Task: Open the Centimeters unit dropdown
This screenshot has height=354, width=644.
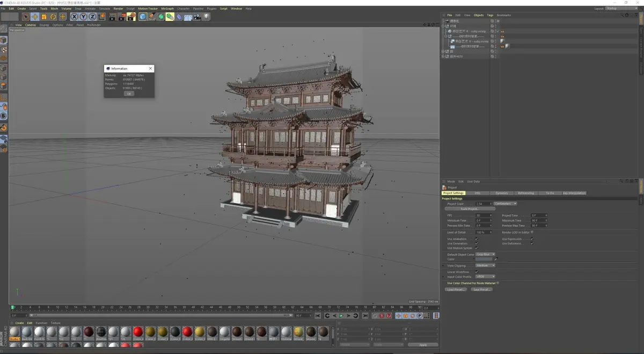Action: pyautogui.click(x=506, y=204)
